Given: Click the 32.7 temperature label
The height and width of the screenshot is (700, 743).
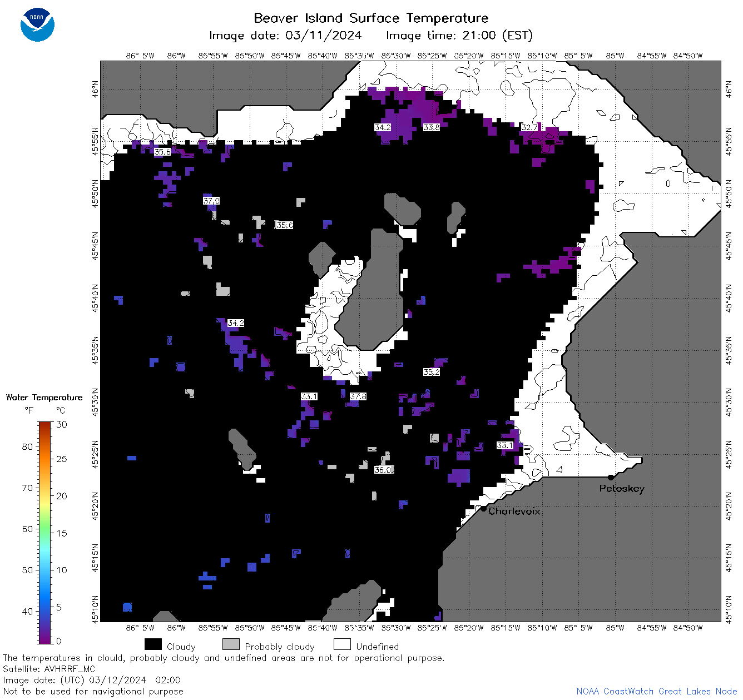Looking at the screenshot, I should click(529, 127).
